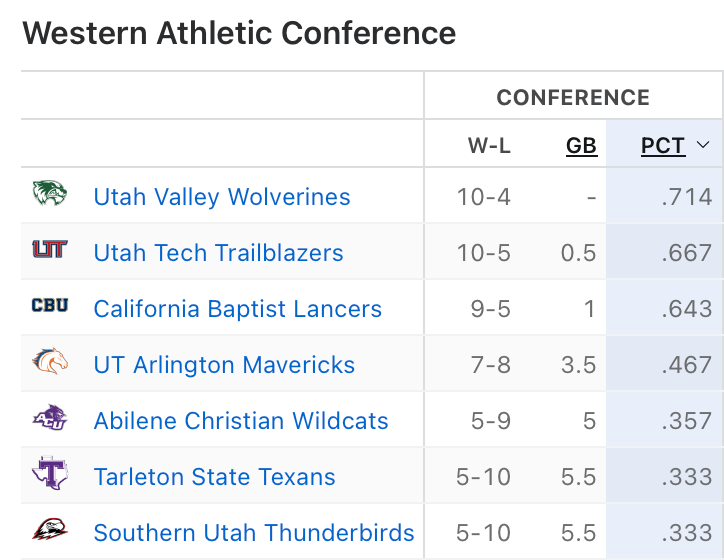The width and height of the screenshot is (724, 560).
Task: Go to California Baptist Lancers page
Action: click(x=238, y=309)
